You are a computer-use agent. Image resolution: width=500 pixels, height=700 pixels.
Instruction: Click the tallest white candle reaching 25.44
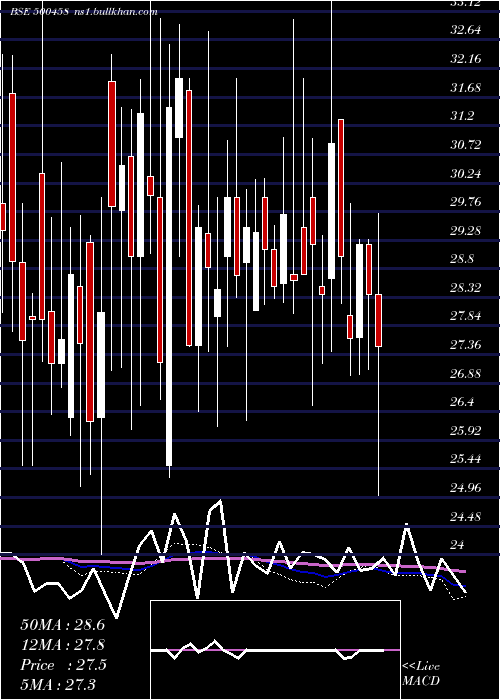169,287
